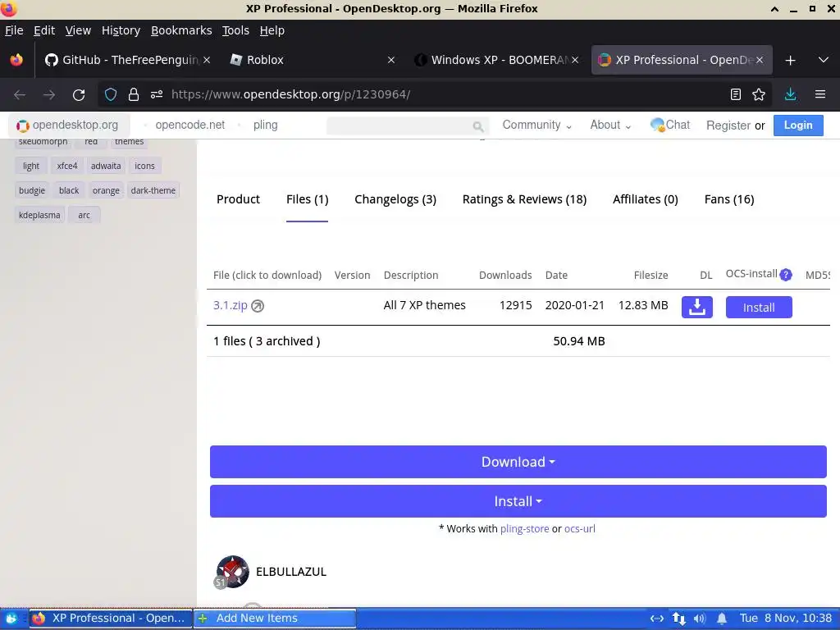This screenshot has height=630, width=840.
Task: Click the network up-down arrows tray icon
Action: click(x=678, y=619)
